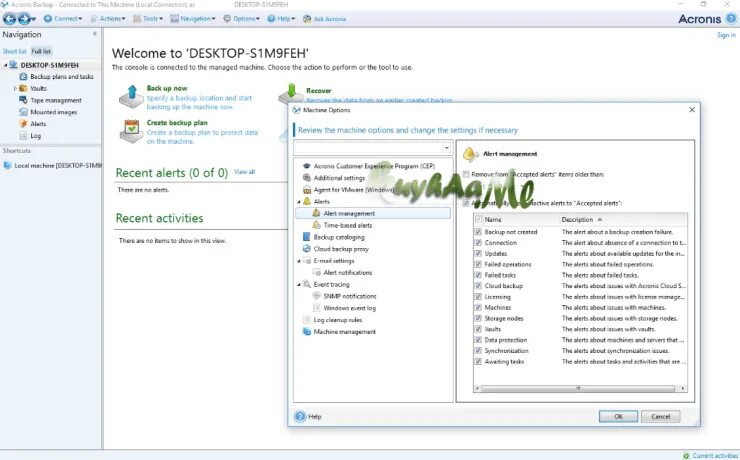740x460 pixels.
Task: Toggle the Failed tasks checkbox
Action: coord(478,275)
